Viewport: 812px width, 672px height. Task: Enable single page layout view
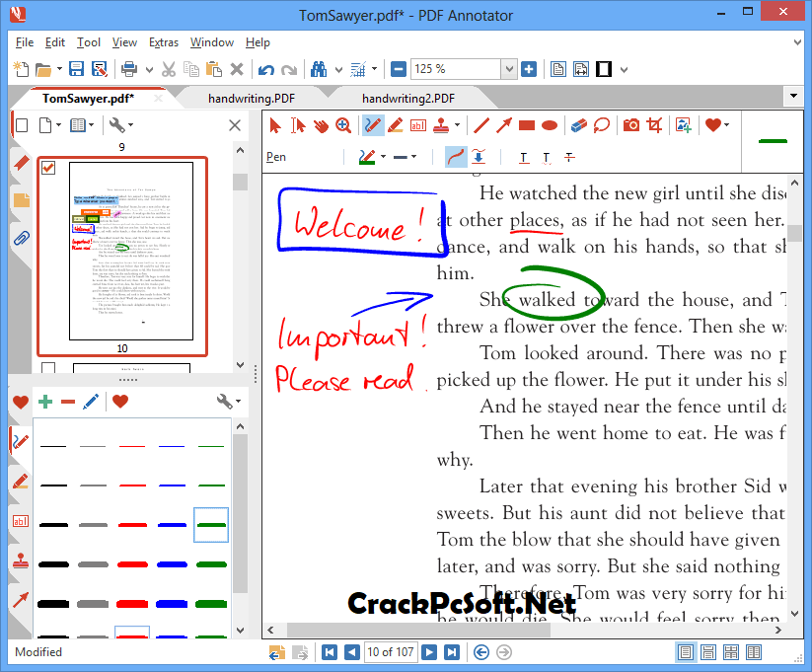pos(685,652)
